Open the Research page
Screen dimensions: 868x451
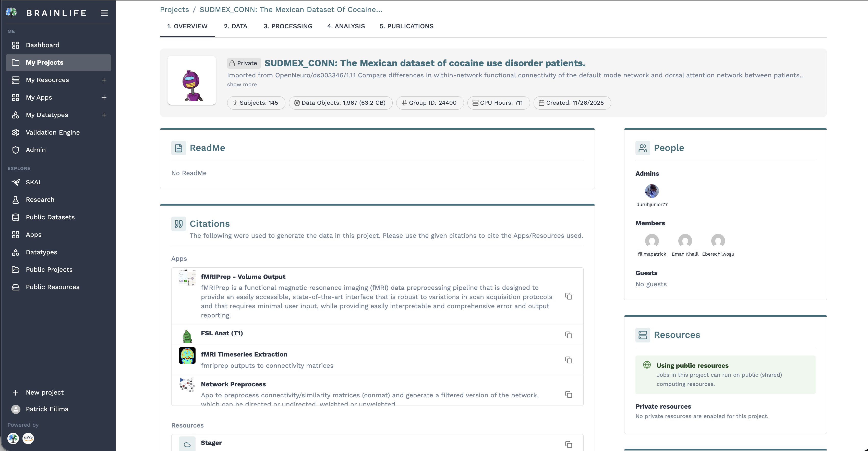pos(58,199)
